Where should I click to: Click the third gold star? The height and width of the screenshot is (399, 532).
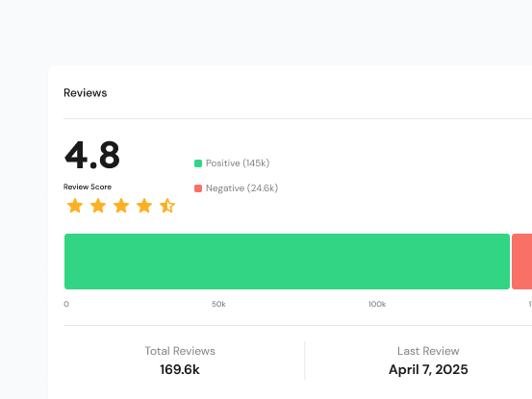click(121, 206)
